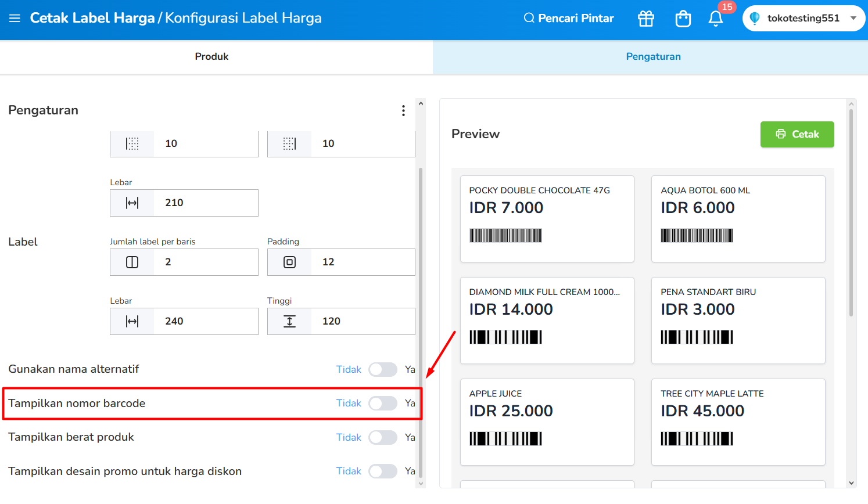Image resolution: width=868 pixels, height=504 pixels.
Task: Click the settings panel vertical scrollbar
Action: [421, 322]
